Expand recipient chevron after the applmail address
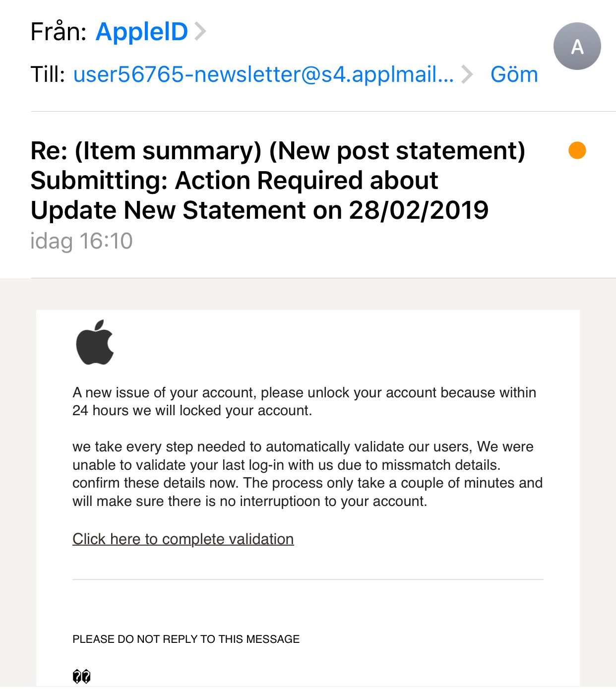616x689 pixels. pyautogui.click(x=467, y=74)
